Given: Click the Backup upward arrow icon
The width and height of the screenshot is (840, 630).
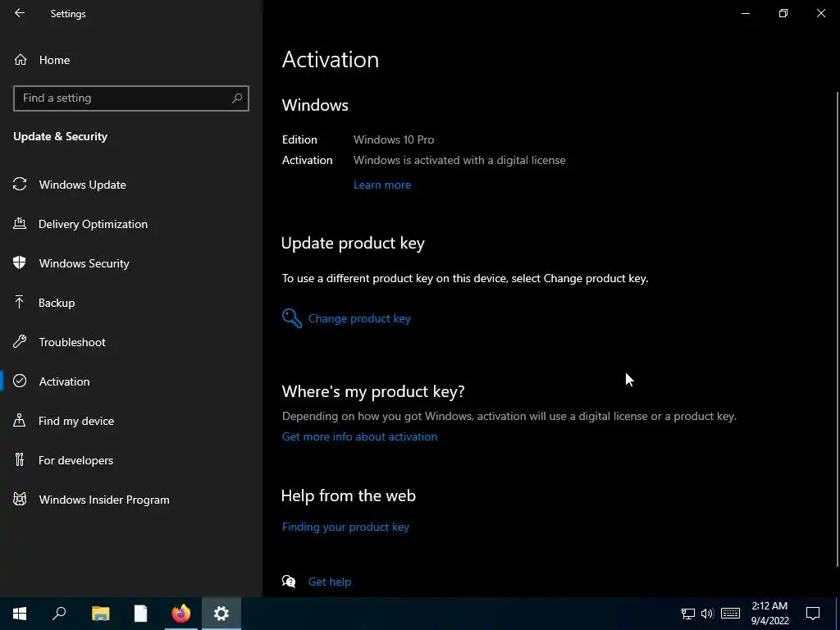Looking at the screenshot, I should point(20,302).
